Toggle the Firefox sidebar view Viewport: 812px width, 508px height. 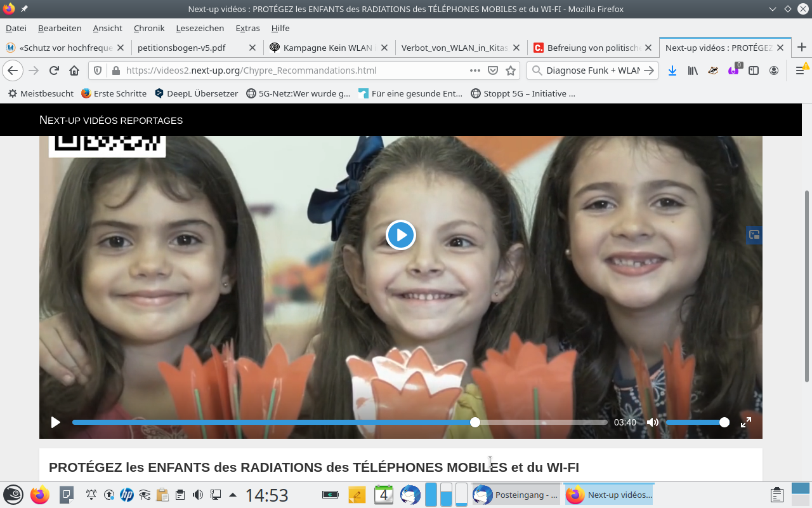point(754,70)
